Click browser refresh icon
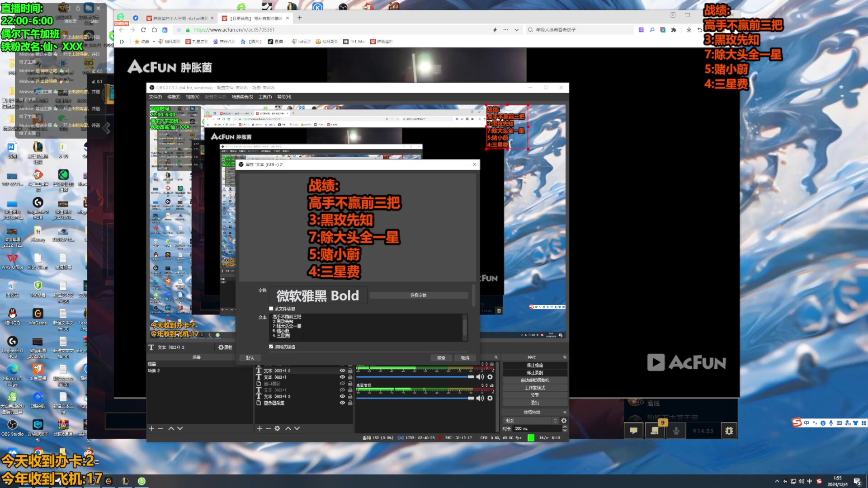This screenshot has height=488, width=868. pos(143,30)
